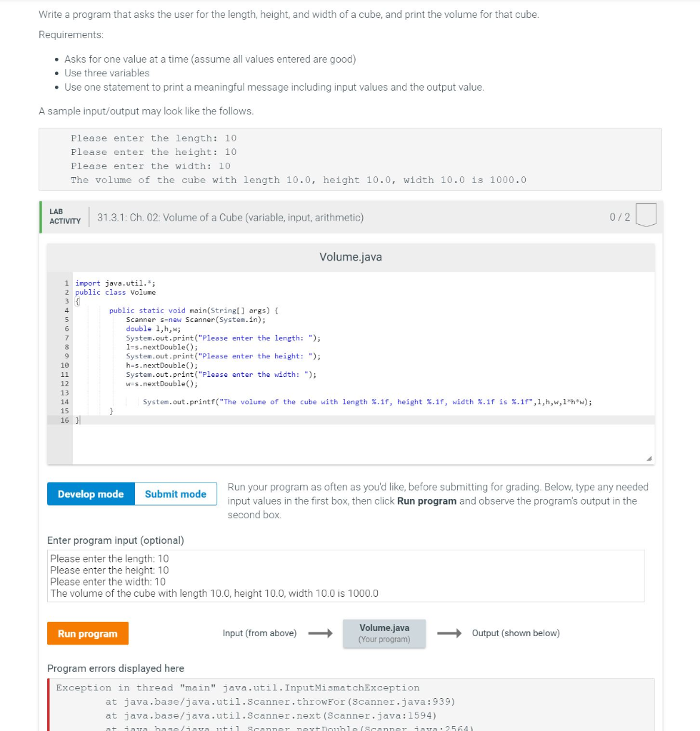Click the 'double l,h,w;' declaration line

click(x=154, y=328)
